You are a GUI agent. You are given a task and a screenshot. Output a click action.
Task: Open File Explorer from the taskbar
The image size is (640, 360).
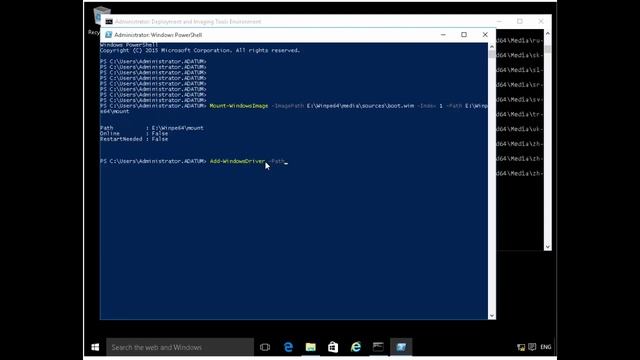click(x=311, y=347)
